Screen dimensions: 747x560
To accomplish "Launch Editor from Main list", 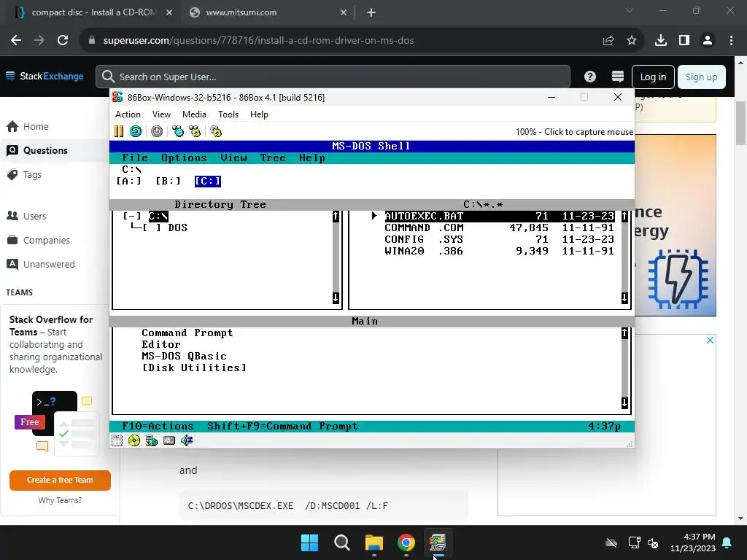I will point(161,344).
